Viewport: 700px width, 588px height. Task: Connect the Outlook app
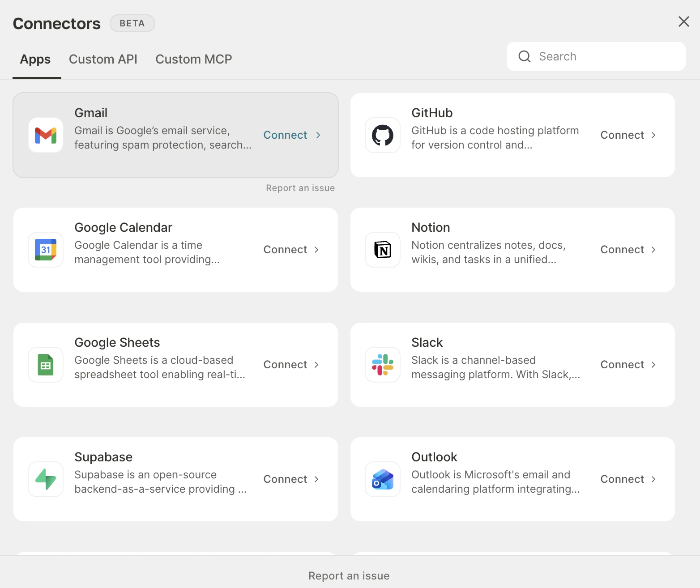point(629,479)
